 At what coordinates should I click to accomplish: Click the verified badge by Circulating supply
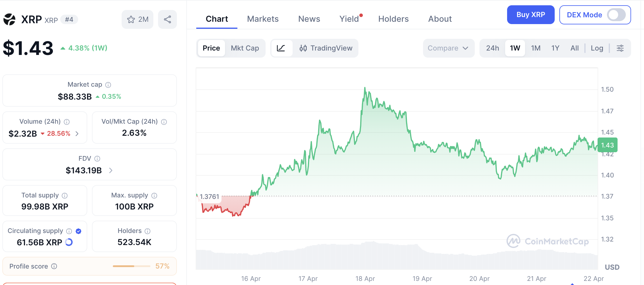point(78,231)
